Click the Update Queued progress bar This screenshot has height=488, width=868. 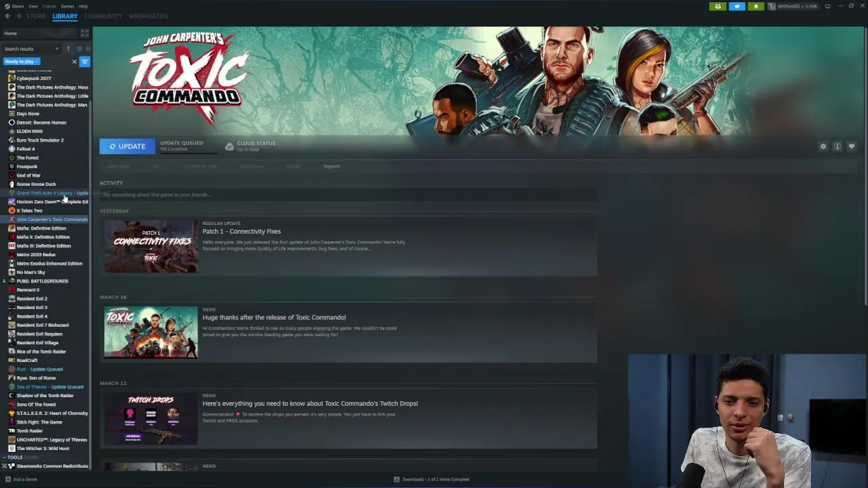(x=188, y=153)
